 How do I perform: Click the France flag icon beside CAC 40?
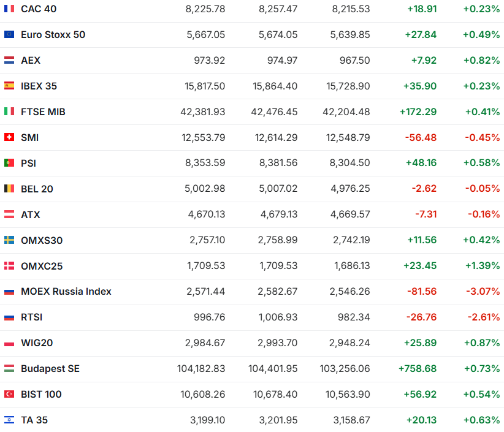pos(9,9)
